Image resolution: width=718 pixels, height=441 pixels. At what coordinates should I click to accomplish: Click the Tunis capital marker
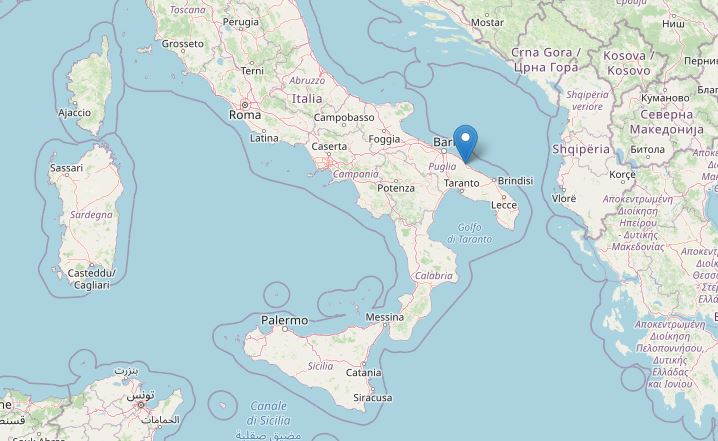[141, 405]
